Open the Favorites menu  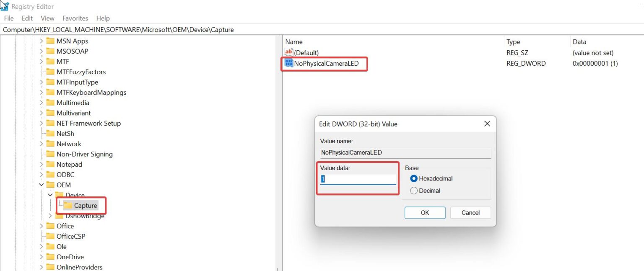click(x=75, y=18)
